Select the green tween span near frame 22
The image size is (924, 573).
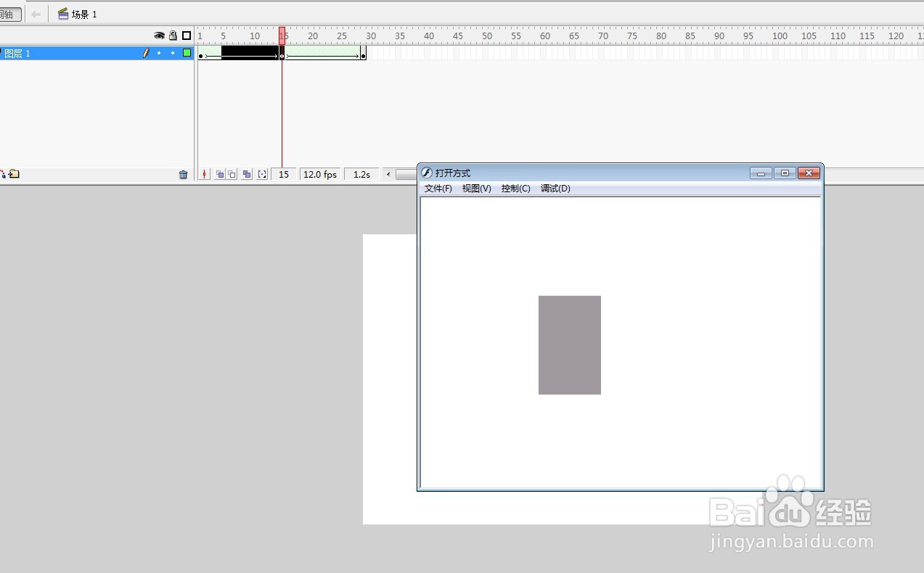(322, 53)
